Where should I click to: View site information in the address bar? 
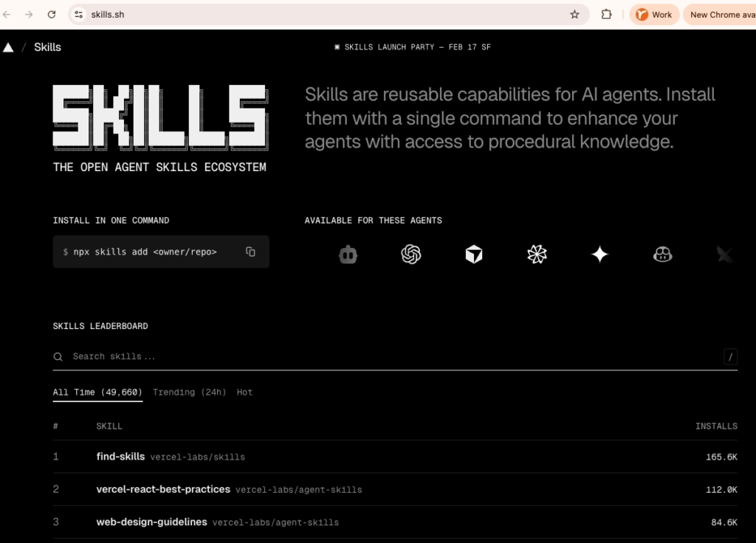tap(80, 15)
